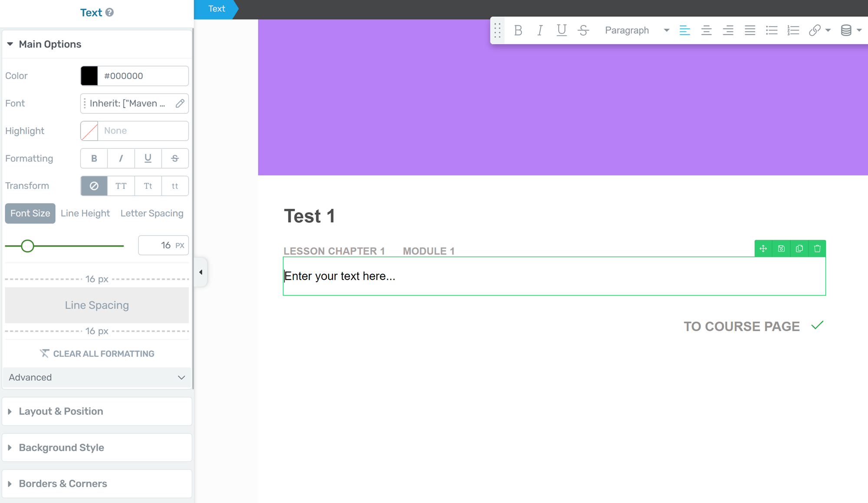Expand Layout & Position section

pyautogui.click(x=97, y=411)
